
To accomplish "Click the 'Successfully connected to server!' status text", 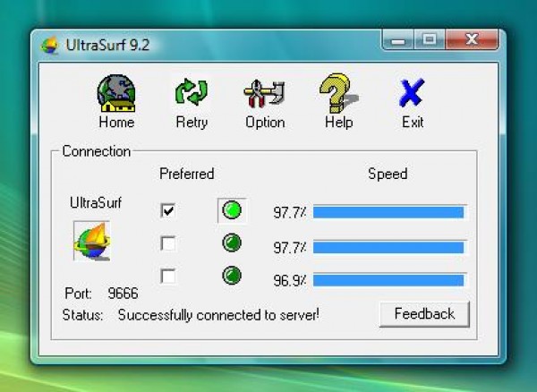I will [x=218, y=315].
